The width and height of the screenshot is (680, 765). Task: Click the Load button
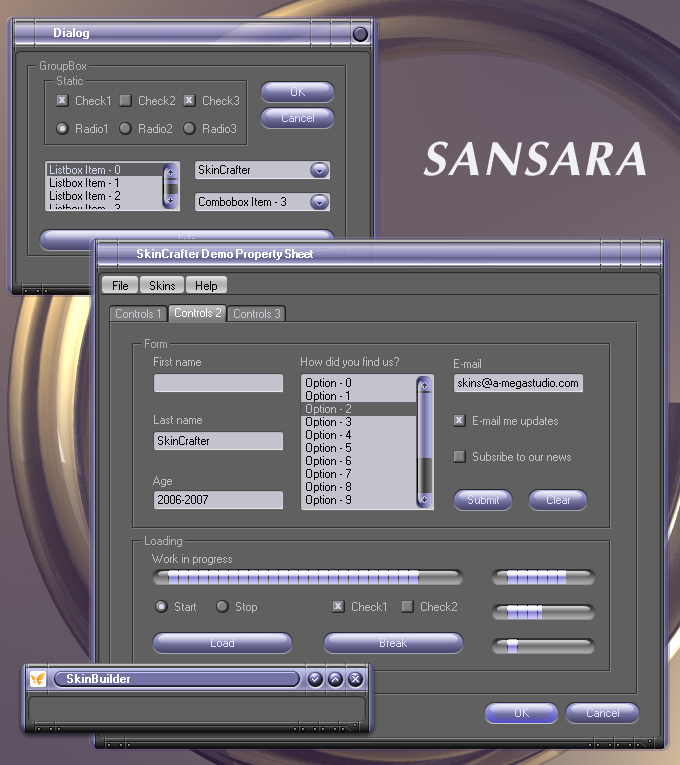(x=222, y=643)
